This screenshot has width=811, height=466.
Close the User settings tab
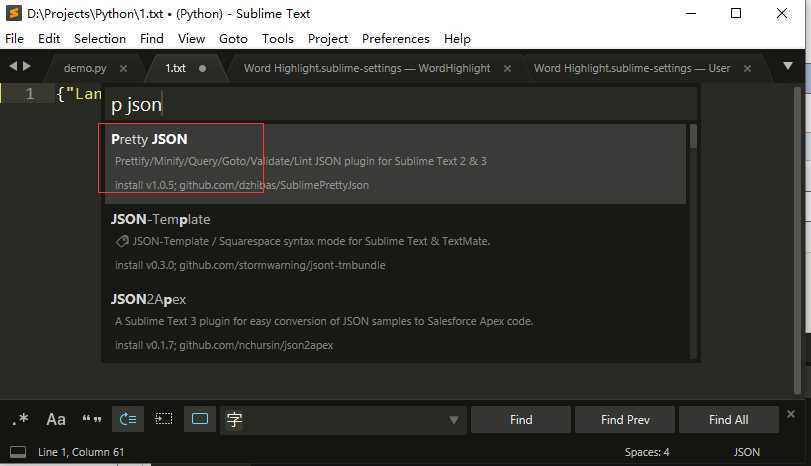747,68
